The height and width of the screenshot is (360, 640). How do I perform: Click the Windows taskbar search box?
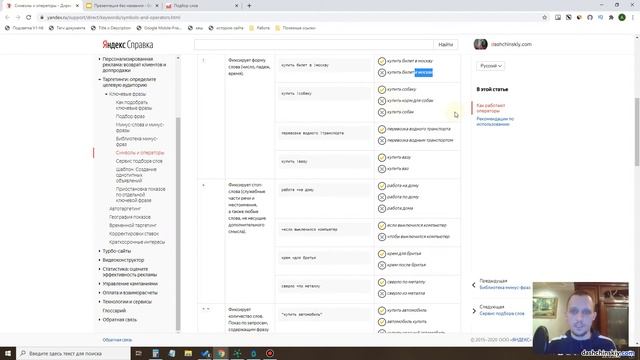(x=74, y=353)
